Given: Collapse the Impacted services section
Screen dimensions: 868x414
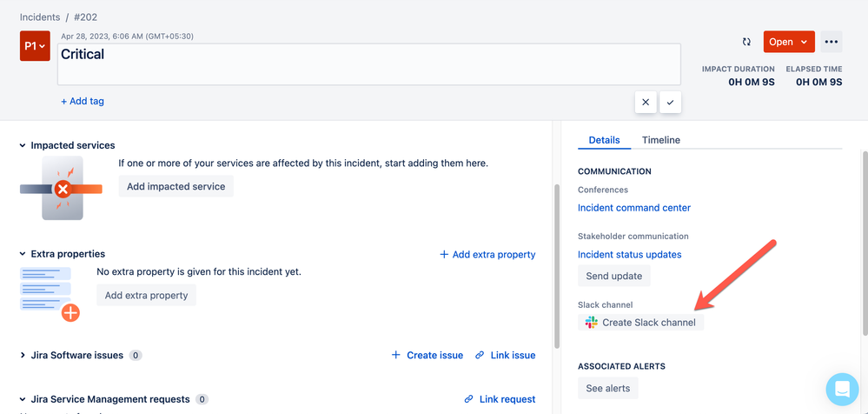Looking at the screenshot, I should [23, 145].
